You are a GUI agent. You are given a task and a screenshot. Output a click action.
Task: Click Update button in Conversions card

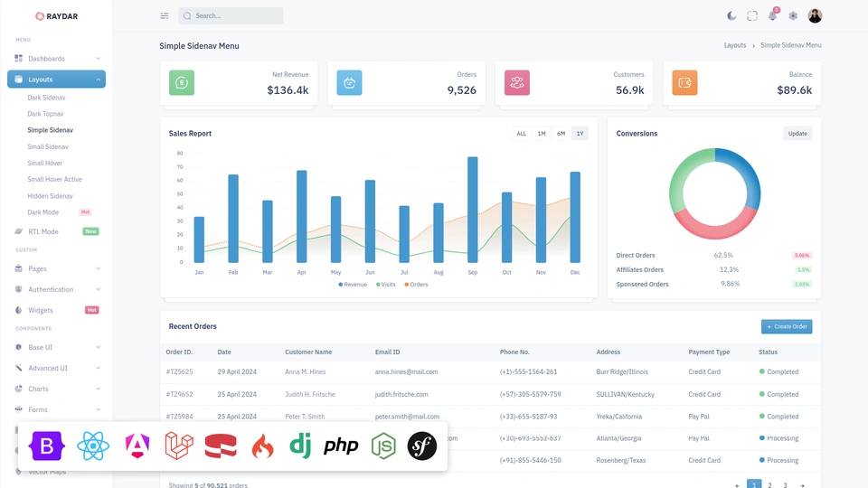797,134
